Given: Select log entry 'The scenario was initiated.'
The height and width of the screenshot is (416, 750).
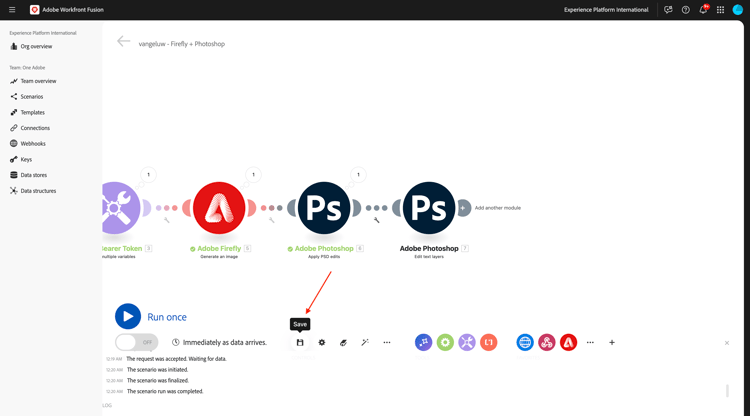Looking at the screenshot, I should coord(157,370).
